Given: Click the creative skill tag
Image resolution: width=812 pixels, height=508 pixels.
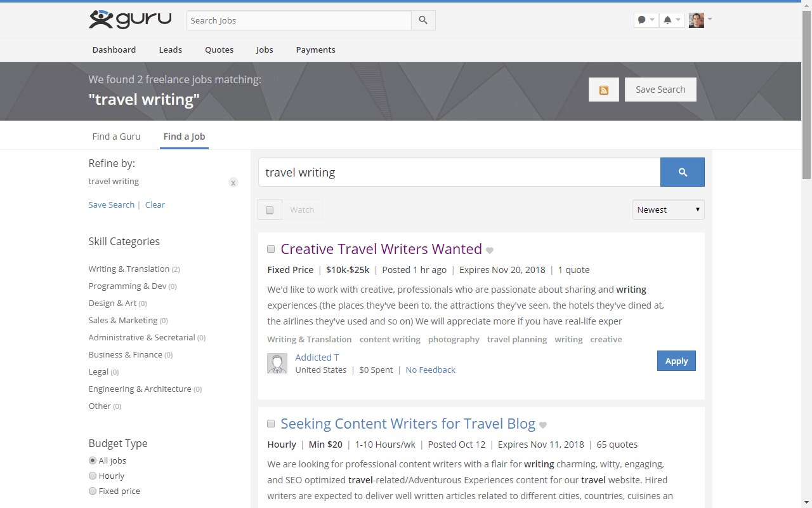Looking at the screenshot, I should tap(606, 339).
